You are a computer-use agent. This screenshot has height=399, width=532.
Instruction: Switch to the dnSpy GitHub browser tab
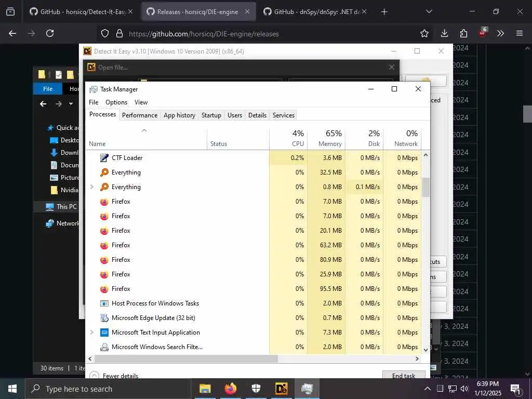(314, 12)
